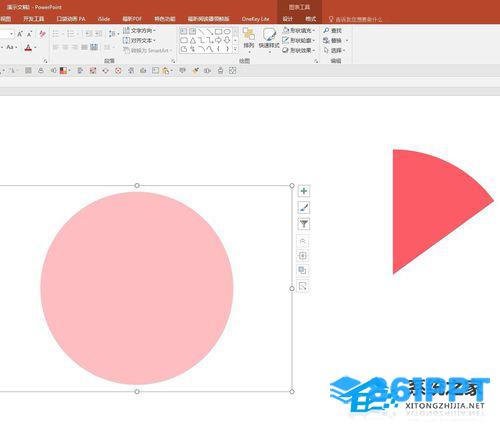
Task: Click the increase font size button
Action: [20, 34]
